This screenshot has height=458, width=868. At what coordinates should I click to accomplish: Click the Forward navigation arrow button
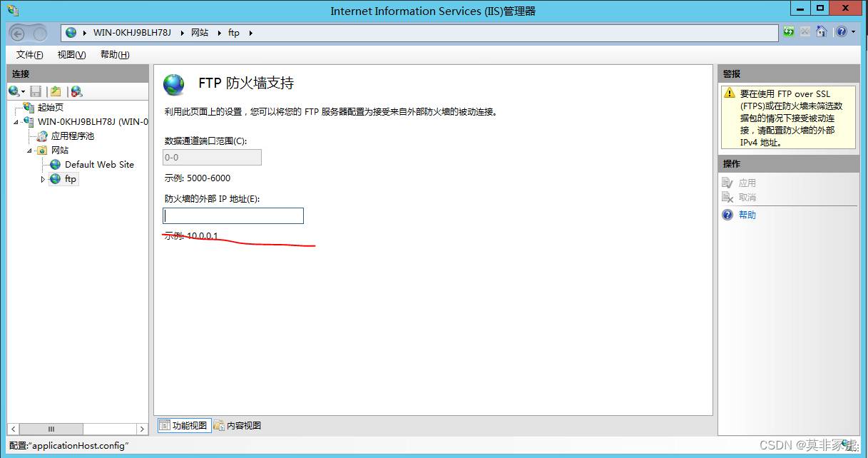39,34
